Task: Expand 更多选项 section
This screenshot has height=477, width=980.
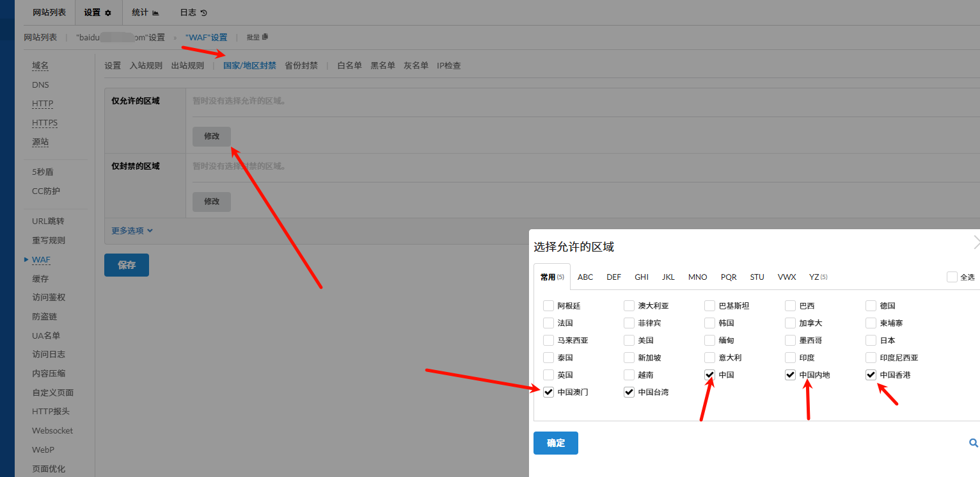Action: tap(132, 230)
